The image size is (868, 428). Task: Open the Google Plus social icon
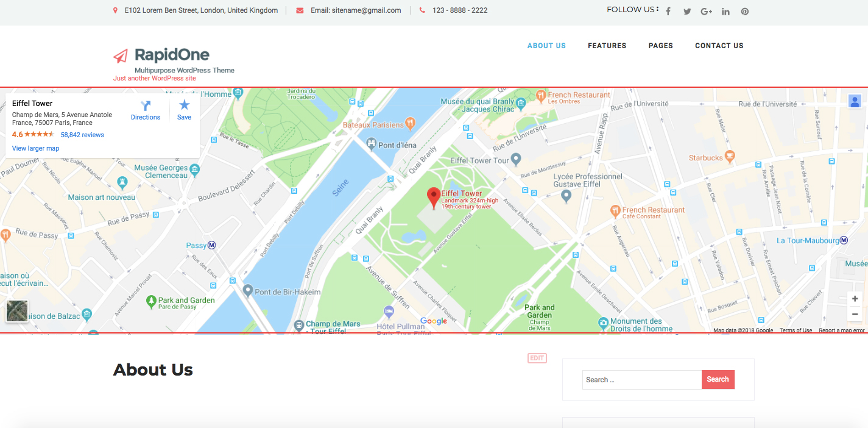(x=707, y=12)
